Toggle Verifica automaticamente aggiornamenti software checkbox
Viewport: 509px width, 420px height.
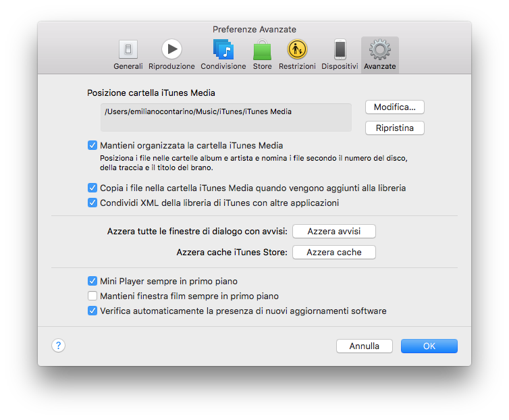(x=92, y=311)
